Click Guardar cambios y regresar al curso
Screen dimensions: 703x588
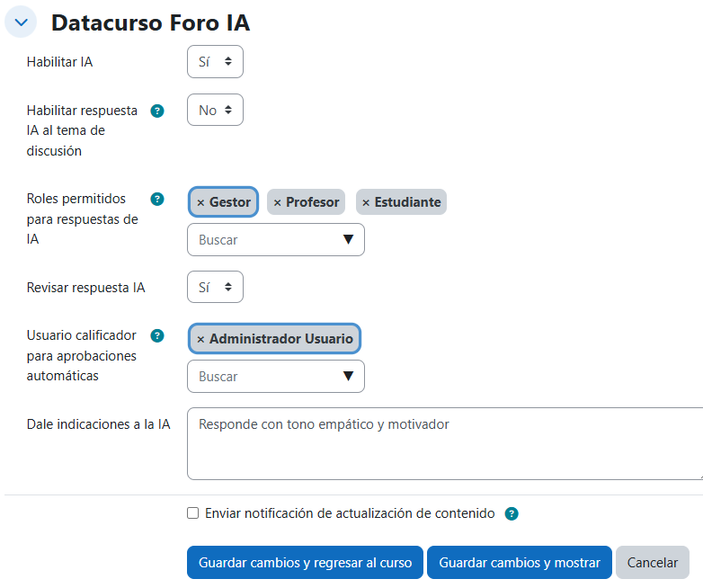305,563
